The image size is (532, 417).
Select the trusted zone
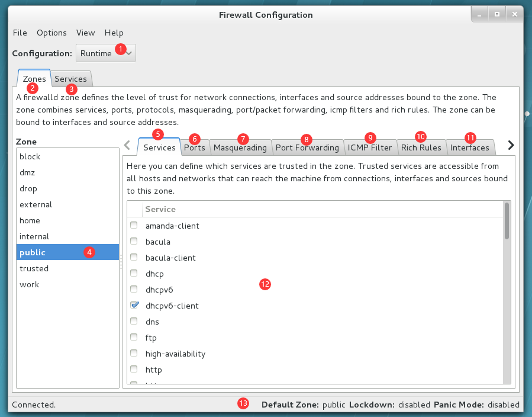67,268
